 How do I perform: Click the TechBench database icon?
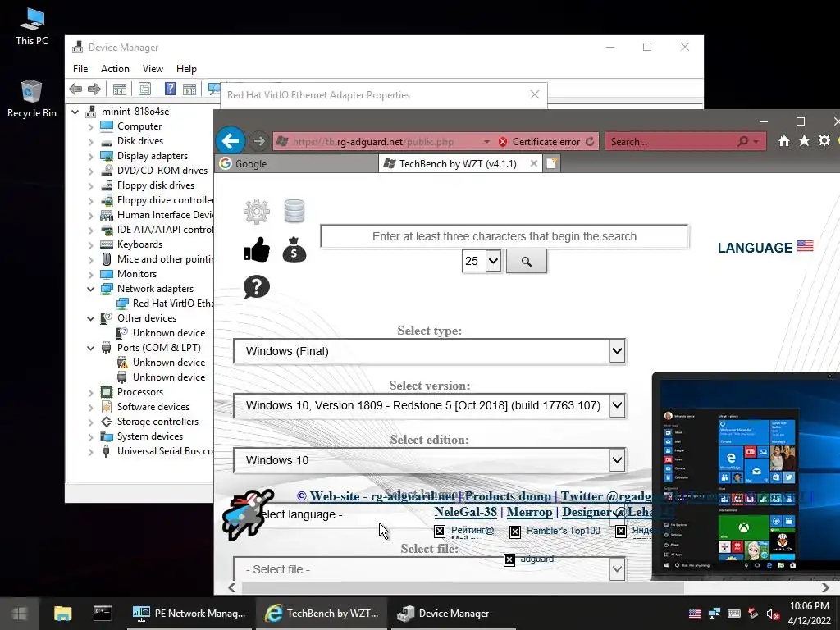tap(294, 211)
